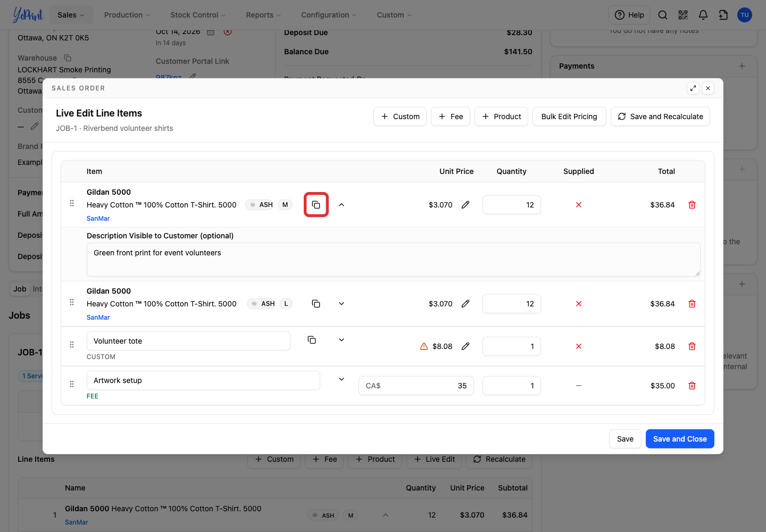
Task: Toggle Supplied for Gildan 5000 ASH L
Action: (x=579, y=304)
